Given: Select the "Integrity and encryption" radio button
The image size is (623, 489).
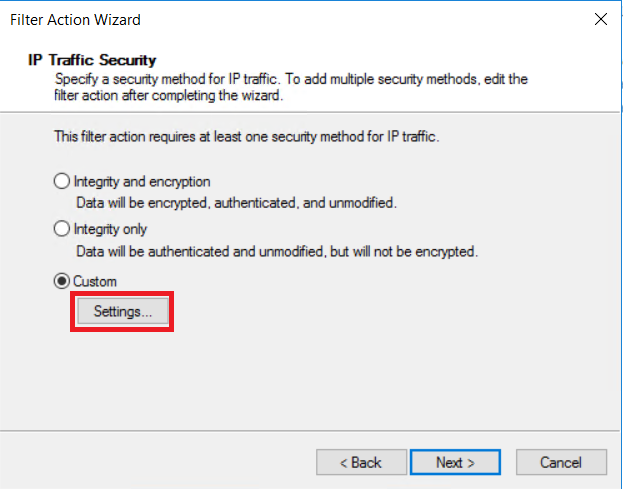Looking at the screenshot, I should click(62, 182).
